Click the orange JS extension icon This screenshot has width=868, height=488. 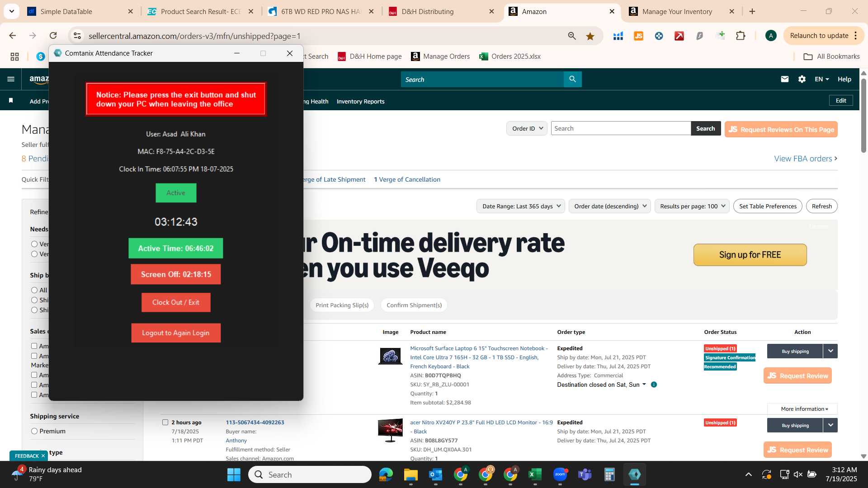tap(638, 36)
